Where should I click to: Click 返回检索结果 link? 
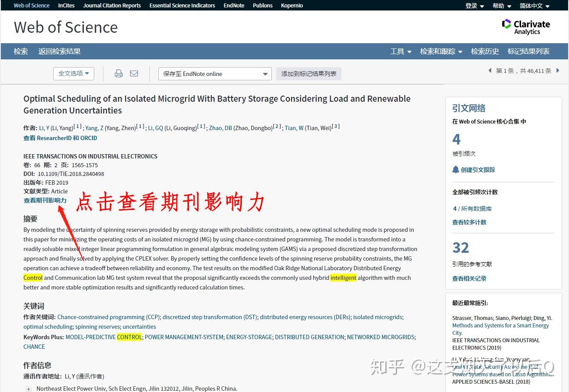tap(59, 51)
